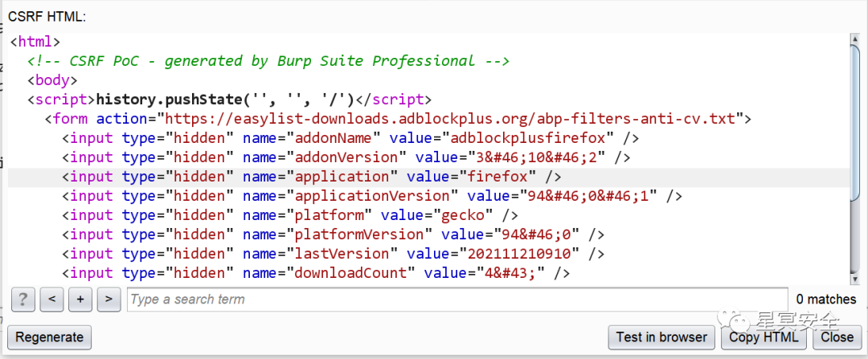The height and width of the screenshot is (359, 868).
Task: Close the CSRF PoC dialog
Action: pyautogui.click(x=836, y=337)
